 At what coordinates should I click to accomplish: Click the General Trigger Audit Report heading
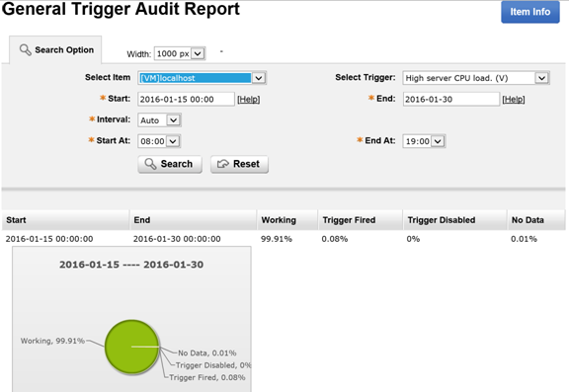coord(121,9)
